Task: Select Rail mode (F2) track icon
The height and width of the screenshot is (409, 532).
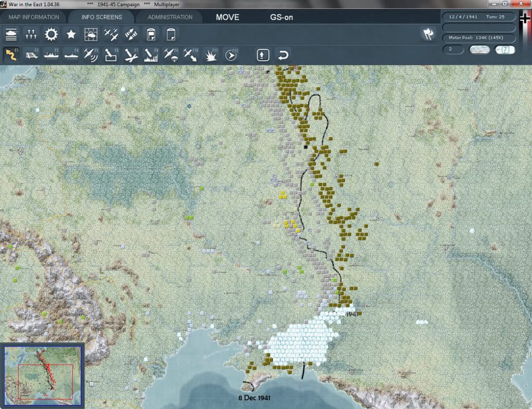Action: click(31, 55)
